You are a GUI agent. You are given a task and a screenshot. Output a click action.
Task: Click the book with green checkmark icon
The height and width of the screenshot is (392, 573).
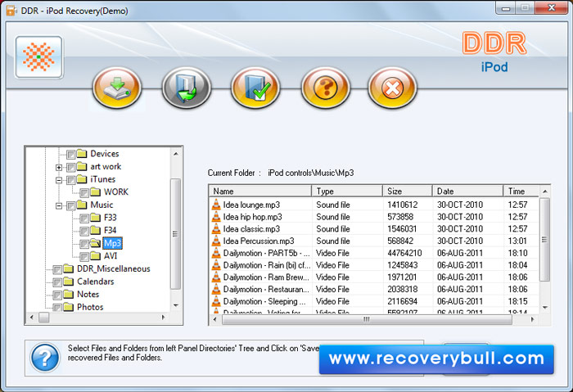point(255,88)
